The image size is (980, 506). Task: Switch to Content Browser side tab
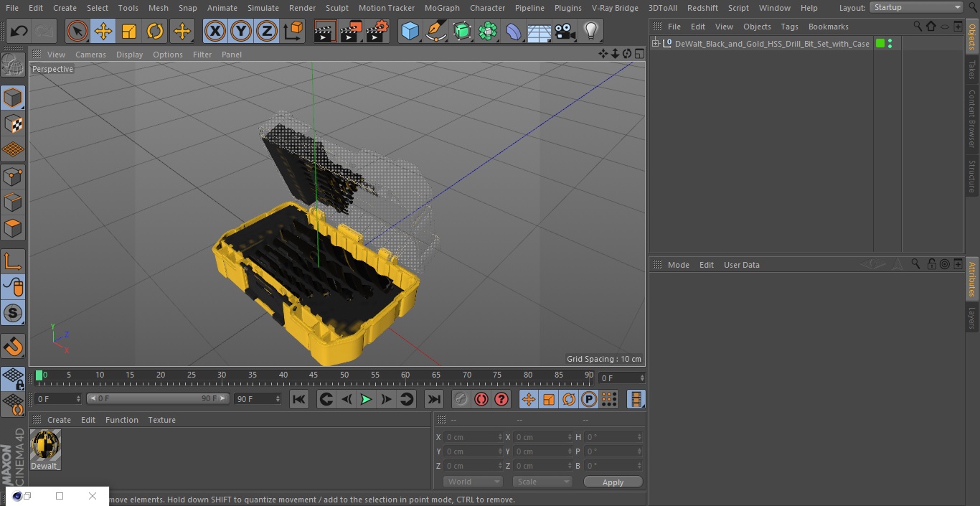[x=972, y=118]
